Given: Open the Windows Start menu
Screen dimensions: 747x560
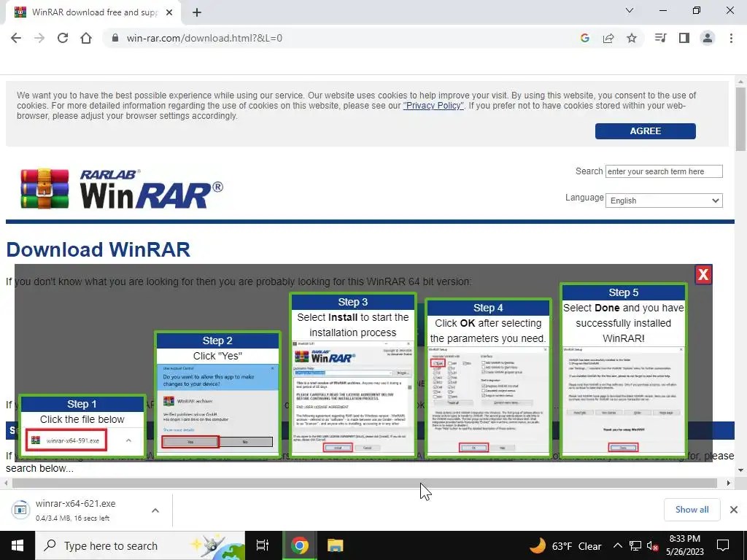Looking at the screenshot, I should click(18, 545).
